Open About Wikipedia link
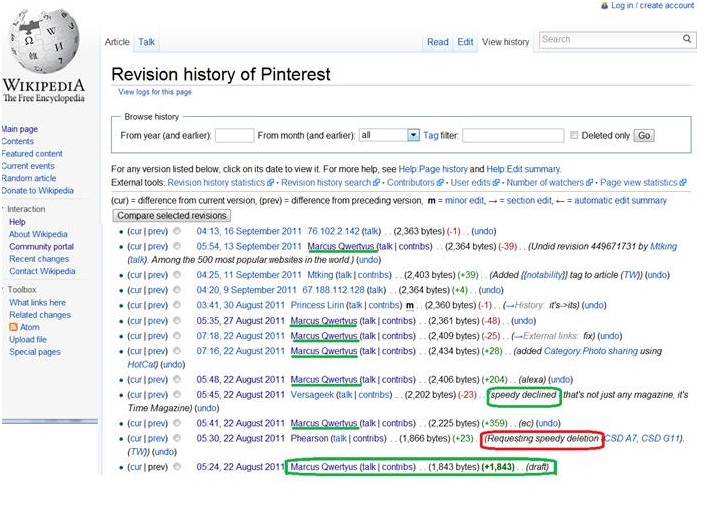This screenshot has width=724, height=512. pos(38,234)
